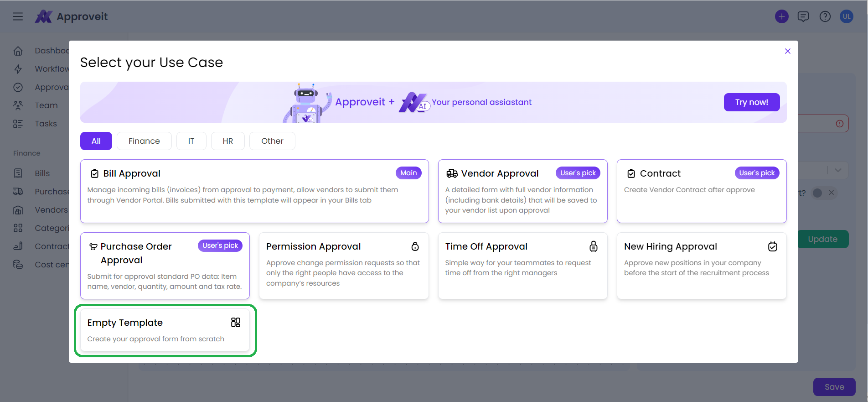This screenshot has width=868, height=402.
Task: Click the Purchase orders truck icon
Action: click(x=18, y=192)
